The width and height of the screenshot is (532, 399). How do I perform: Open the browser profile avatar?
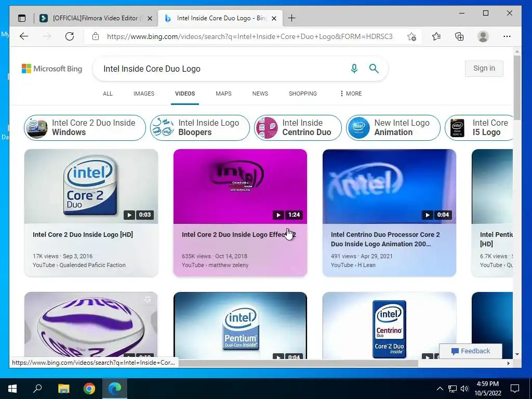coord(483,36)
